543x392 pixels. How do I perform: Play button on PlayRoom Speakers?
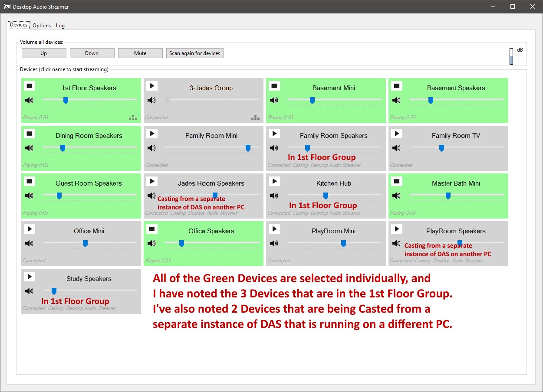[x=397, y=229]
